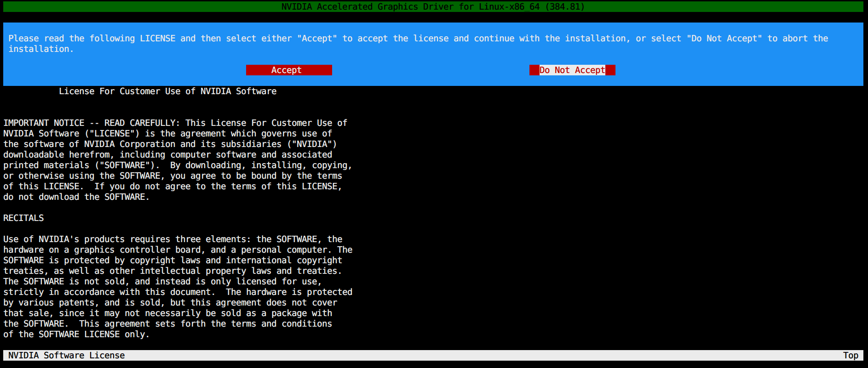This screenshot has height=368, width=868.
Task: Click the RECITALS section heading
Action: tap(23, 218)
